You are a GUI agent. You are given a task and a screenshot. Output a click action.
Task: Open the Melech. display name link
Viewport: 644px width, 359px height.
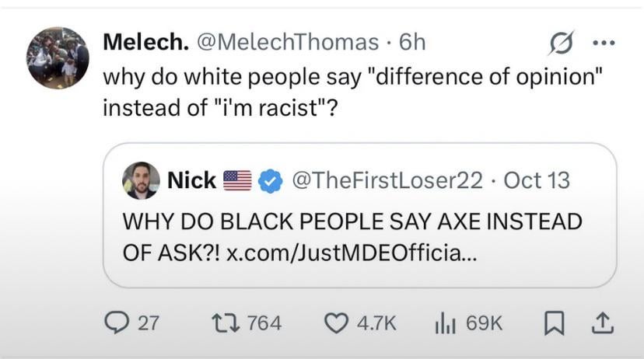tap(146, 42)
